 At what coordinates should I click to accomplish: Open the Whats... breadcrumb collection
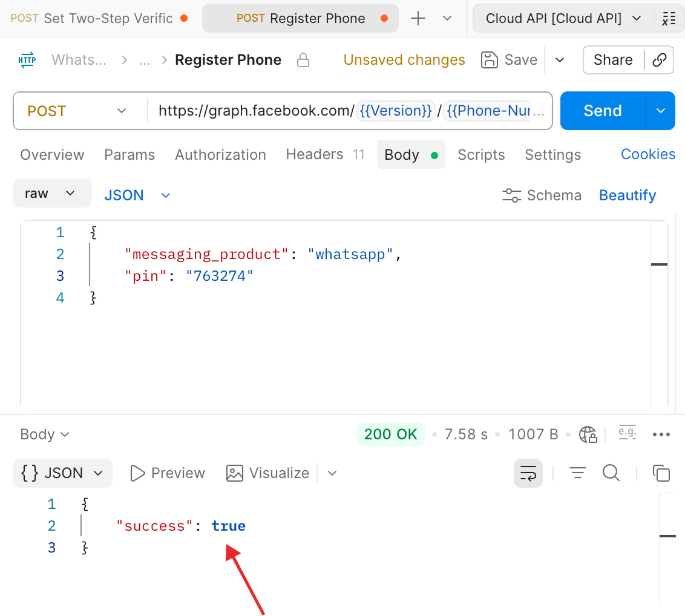pyautogui.click(x=79, y=60)
